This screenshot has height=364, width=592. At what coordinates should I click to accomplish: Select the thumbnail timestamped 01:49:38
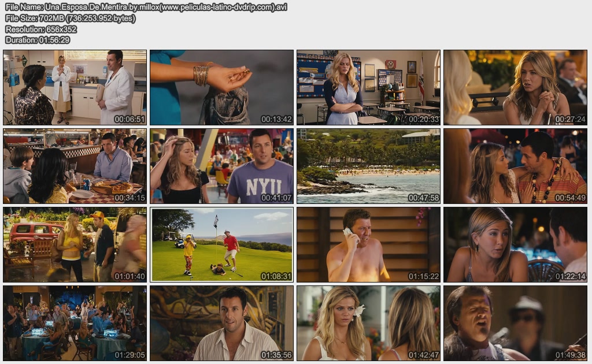point(515,323)
